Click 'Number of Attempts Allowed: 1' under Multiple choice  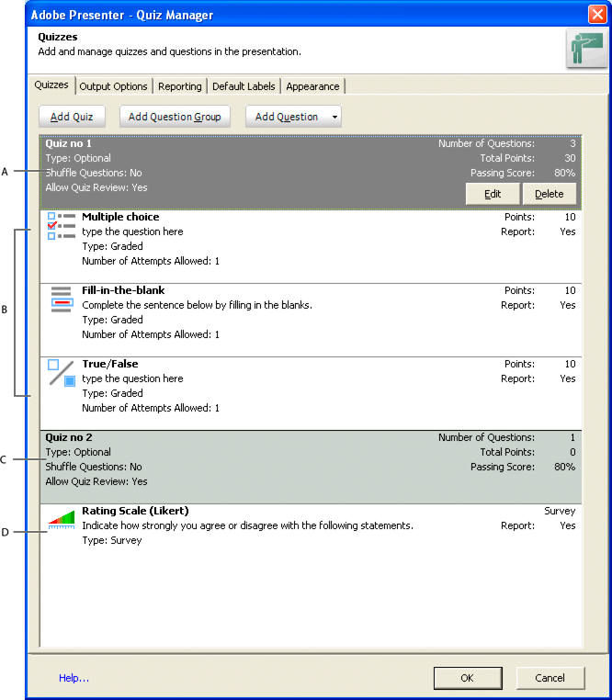(x=151, y=261)
